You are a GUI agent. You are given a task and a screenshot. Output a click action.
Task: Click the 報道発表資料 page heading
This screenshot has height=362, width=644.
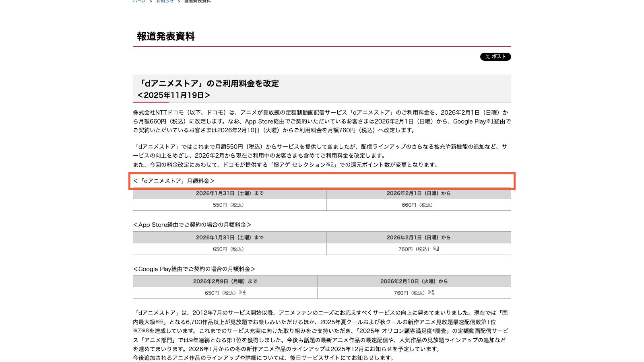166,36
